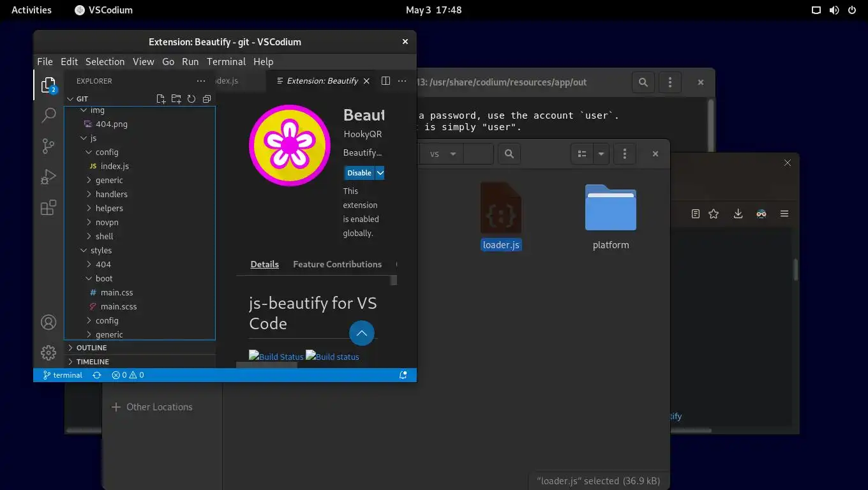Image resolution: width=868 pixels, height=490 pixels.
Task: Open the Activities overview
Action: click(31, 10)
